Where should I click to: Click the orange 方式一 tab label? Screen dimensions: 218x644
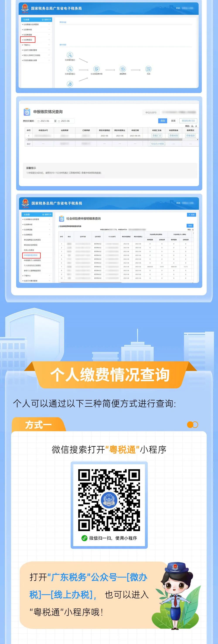tap(38, 425)
